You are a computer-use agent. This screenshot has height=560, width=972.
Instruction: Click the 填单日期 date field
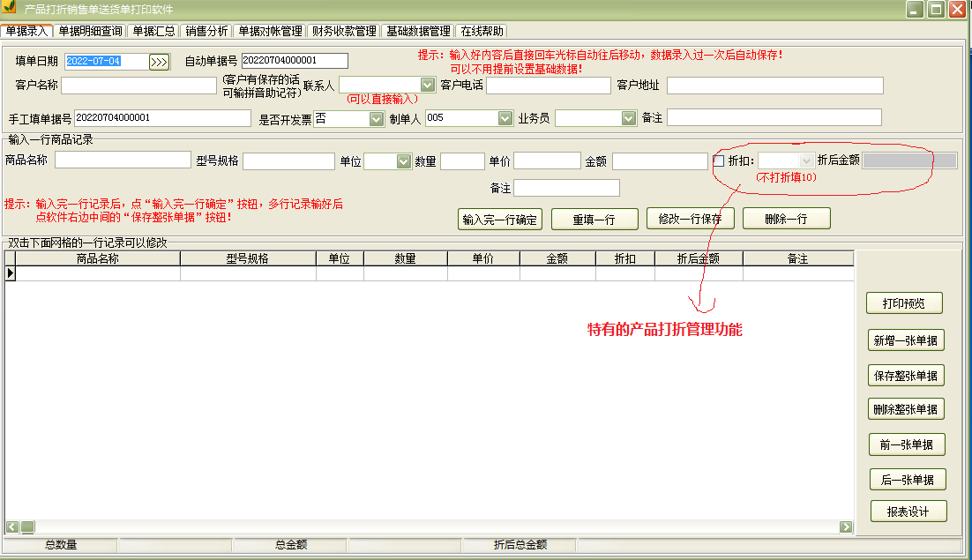point(107,62)
